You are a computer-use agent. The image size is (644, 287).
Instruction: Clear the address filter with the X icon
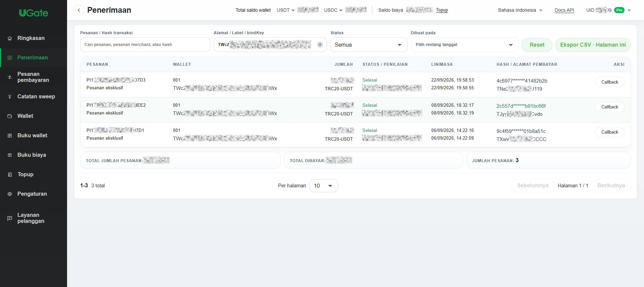(320, 45)
